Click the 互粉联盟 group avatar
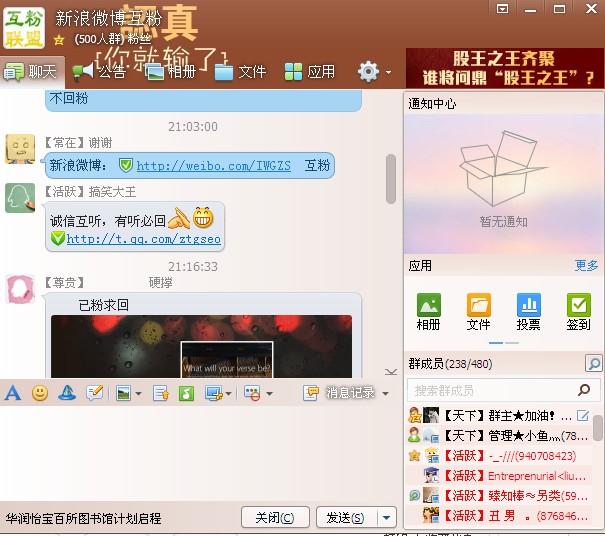The width and height of the screenshot is (605, 536). click(24, 28)
